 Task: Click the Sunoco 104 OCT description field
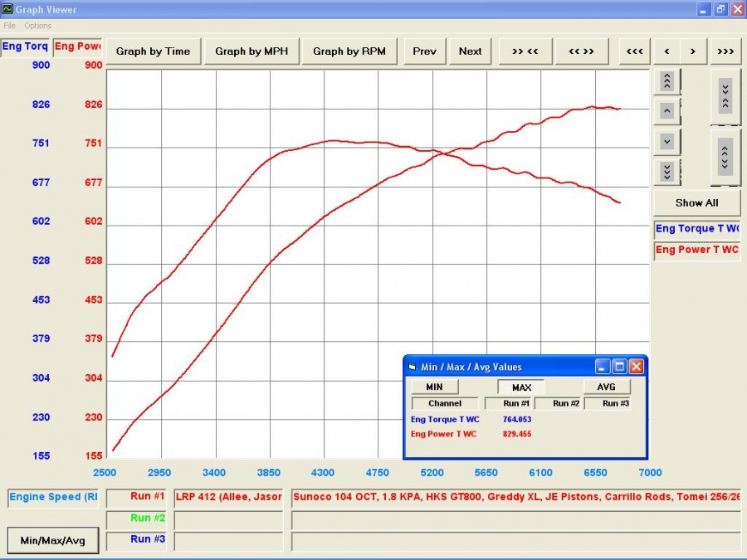516,497
